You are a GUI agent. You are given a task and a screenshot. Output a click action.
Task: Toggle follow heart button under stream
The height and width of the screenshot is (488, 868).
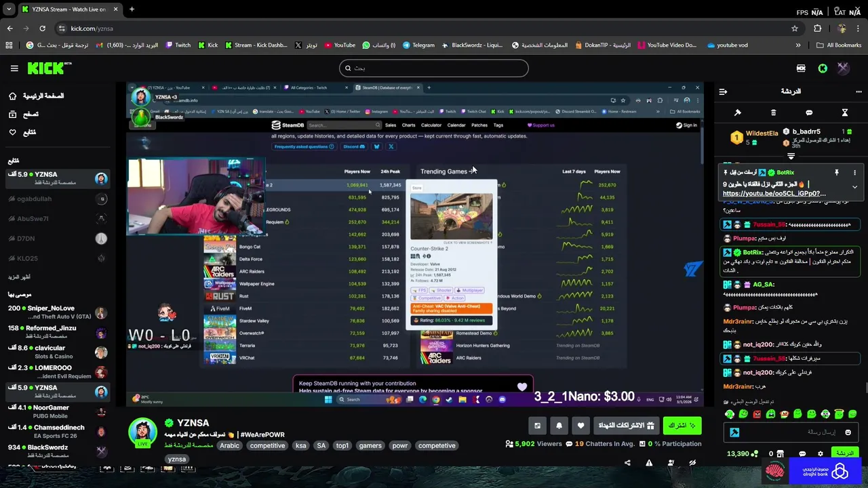tap(580, 426)
